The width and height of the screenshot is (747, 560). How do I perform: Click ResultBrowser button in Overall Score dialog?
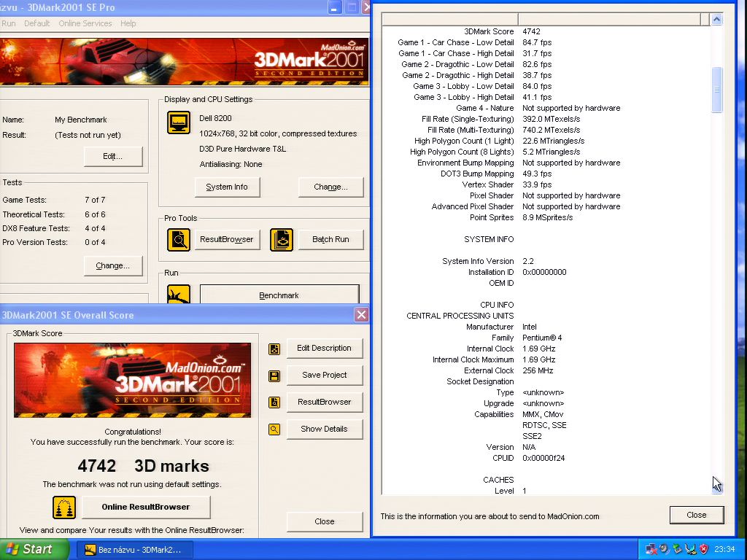point(325,402)
